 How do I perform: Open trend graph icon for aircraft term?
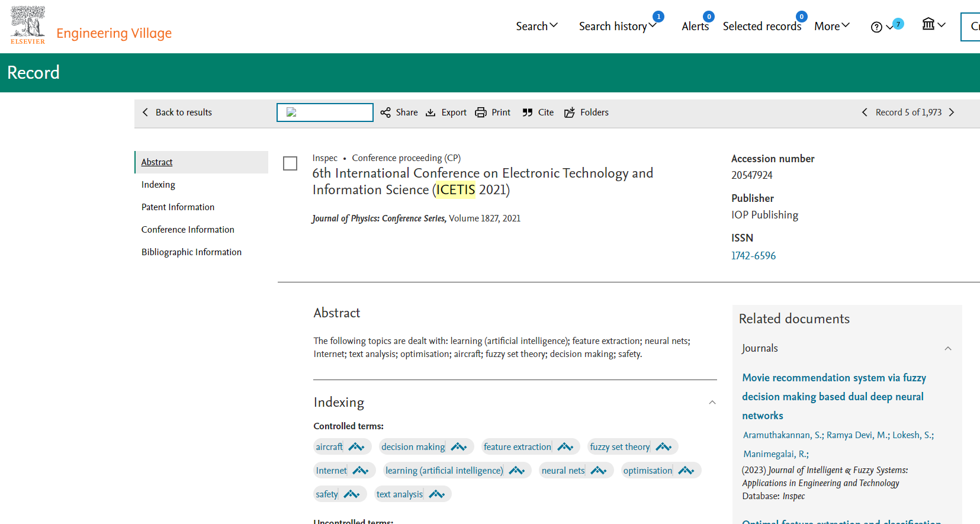[x=356, y=447]
